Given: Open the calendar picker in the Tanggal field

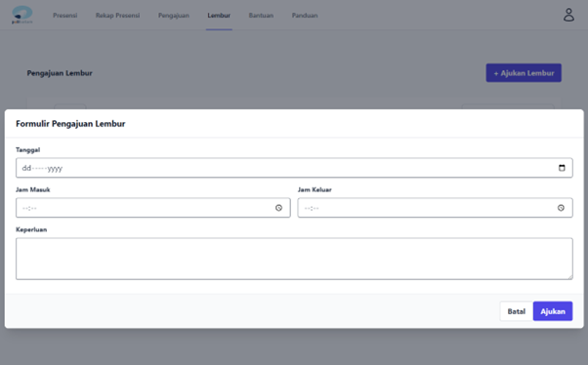Looking at the screenshot, I should pos(562,168).
